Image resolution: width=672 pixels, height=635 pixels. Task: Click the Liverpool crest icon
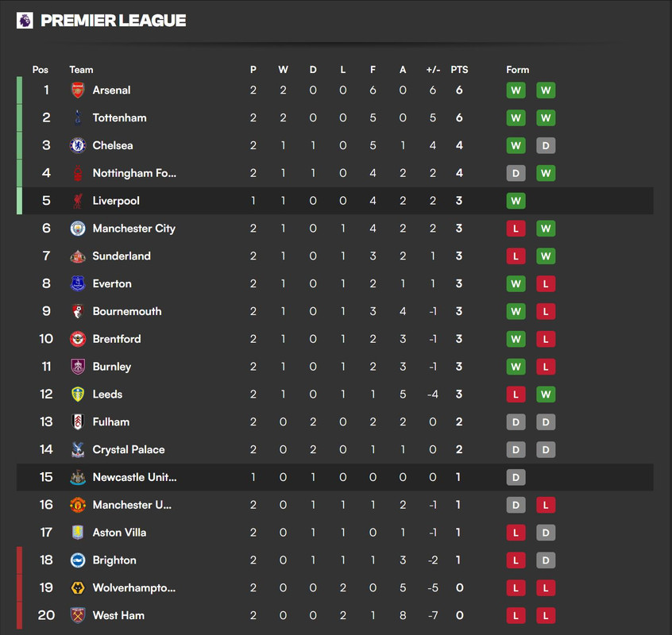point(78,201)
